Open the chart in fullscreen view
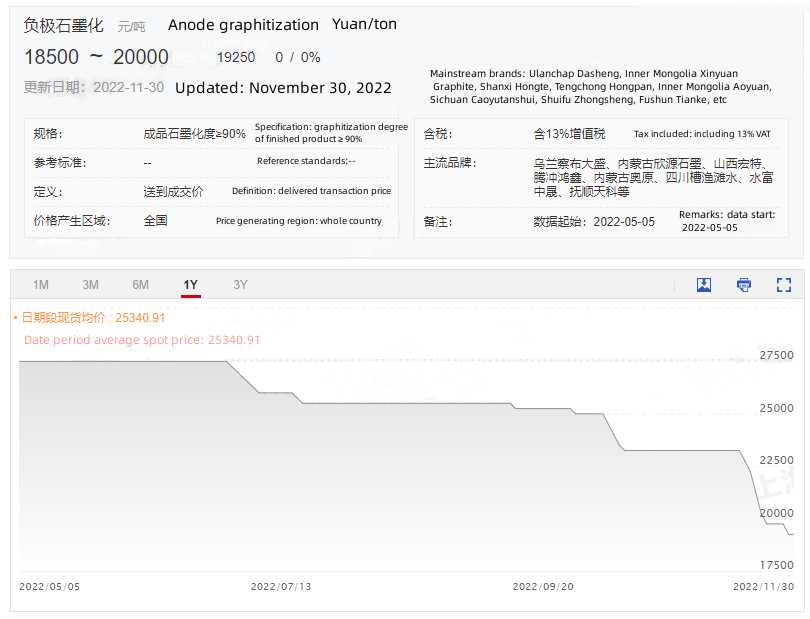Viewport: 810px width, 619px height. tap(784, 285)
